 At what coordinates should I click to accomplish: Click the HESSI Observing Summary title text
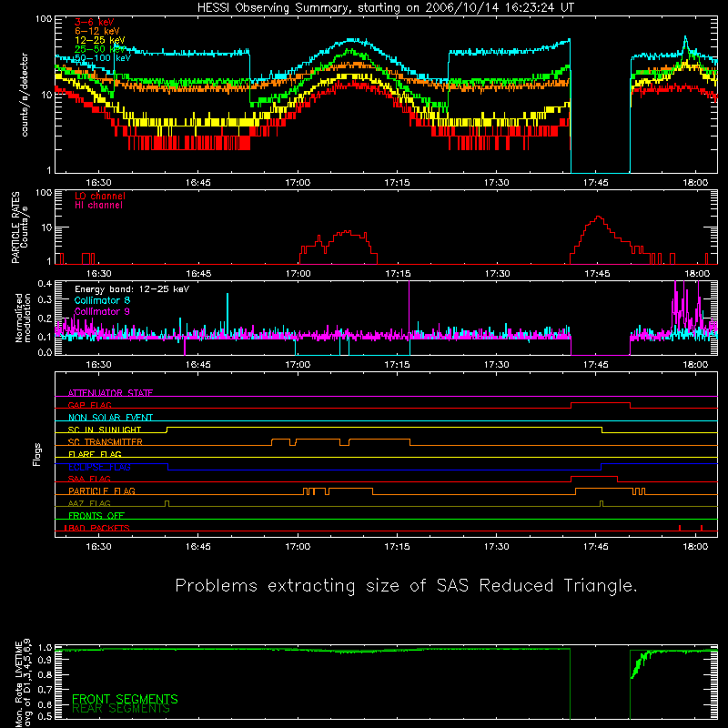[x=385, y=8]
